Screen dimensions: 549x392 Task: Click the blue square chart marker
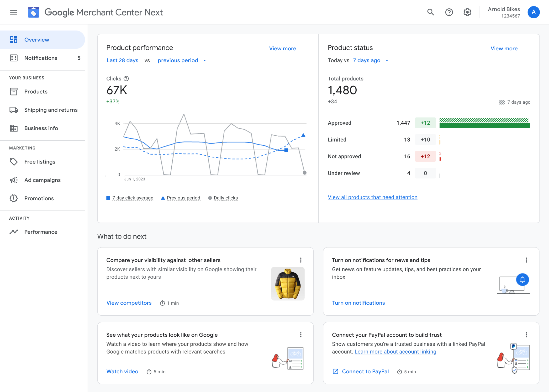pos(286,150)
